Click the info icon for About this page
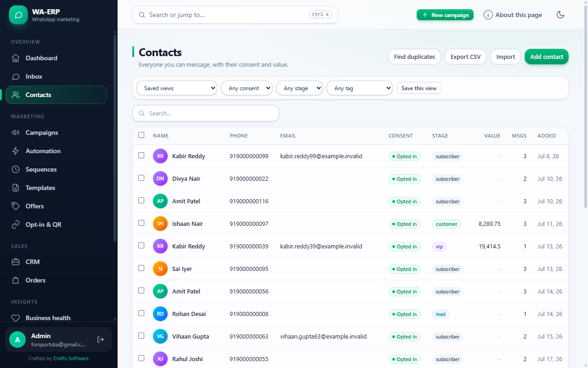The image size is (588, 368). [488, 15]
